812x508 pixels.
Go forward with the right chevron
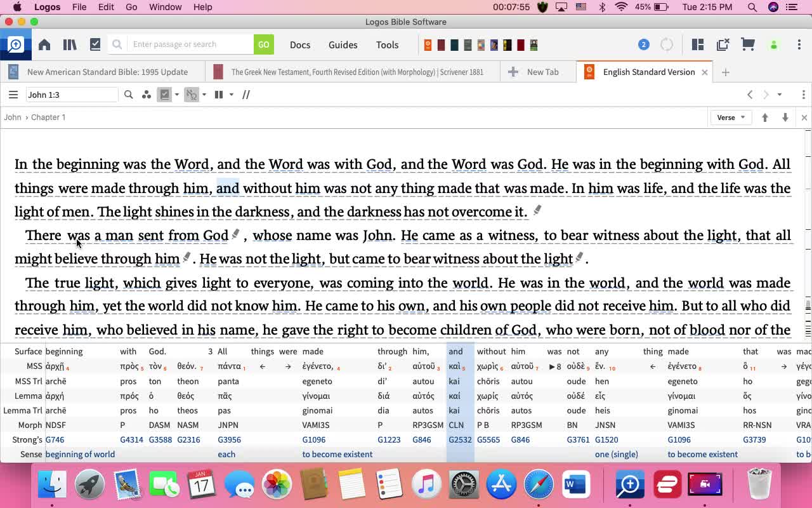766,95
